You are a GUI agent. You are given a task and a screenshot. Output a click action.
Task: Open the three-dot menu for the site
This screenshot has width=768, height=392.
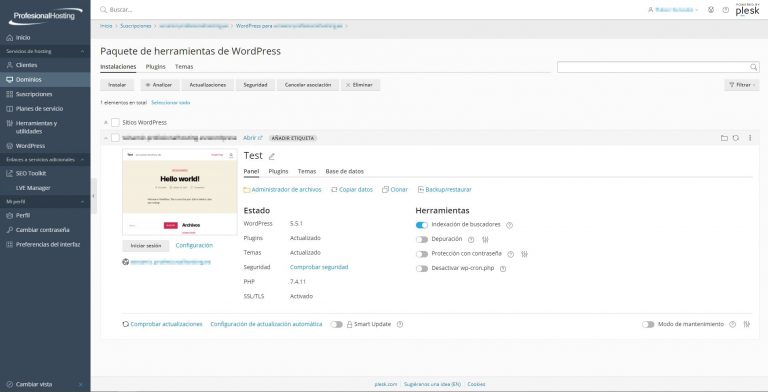point(750,138)
